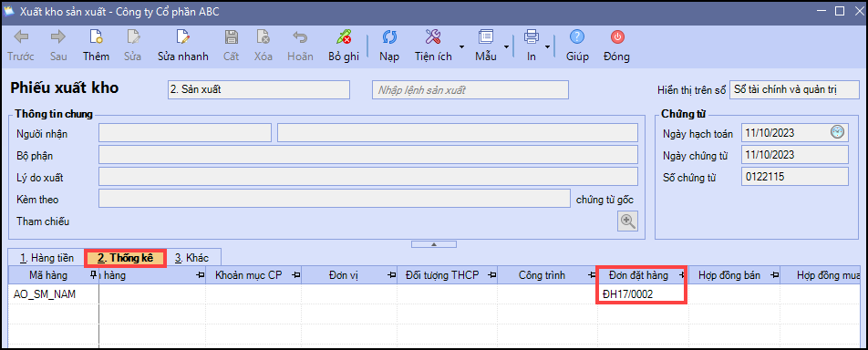Open the 3. Khác tab

point(192,258)
